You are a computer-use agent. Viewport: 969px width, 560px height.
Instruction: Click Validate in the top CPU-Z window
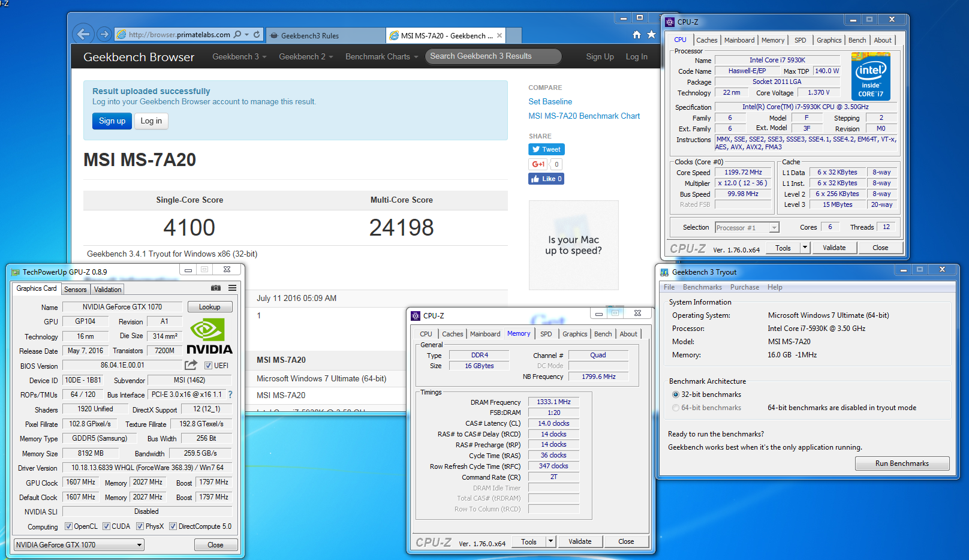[834, 248]
